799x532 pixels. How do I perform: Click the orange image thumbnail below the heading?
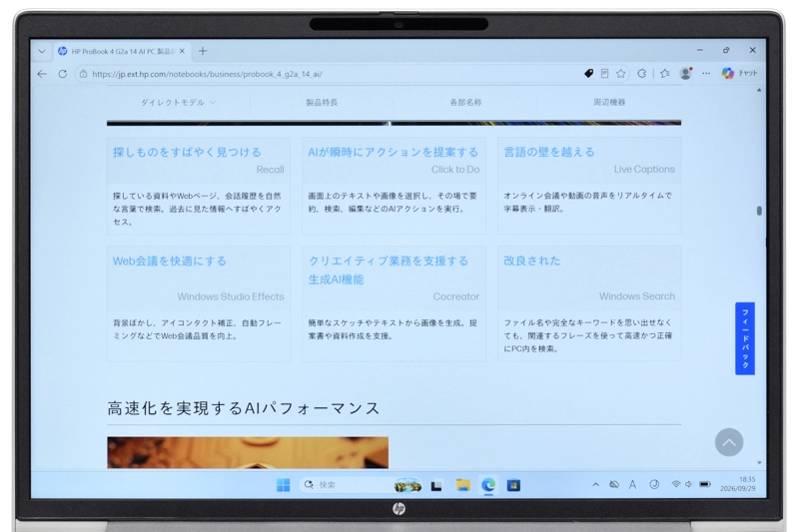(x=248, y=452)
